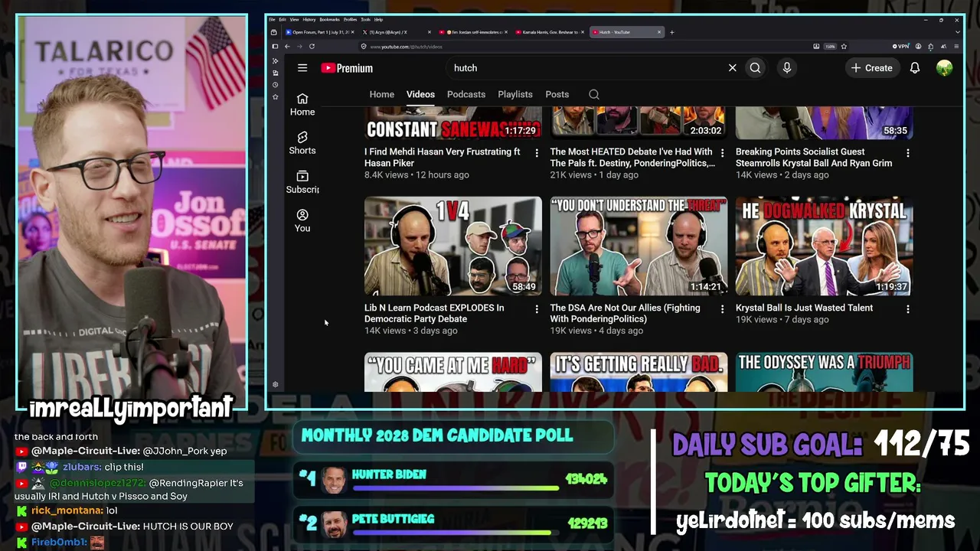Clear the 'hutch' search text
Image resolution: width=980 pixels, height=551 pixels.
click(x=732, y=68)
